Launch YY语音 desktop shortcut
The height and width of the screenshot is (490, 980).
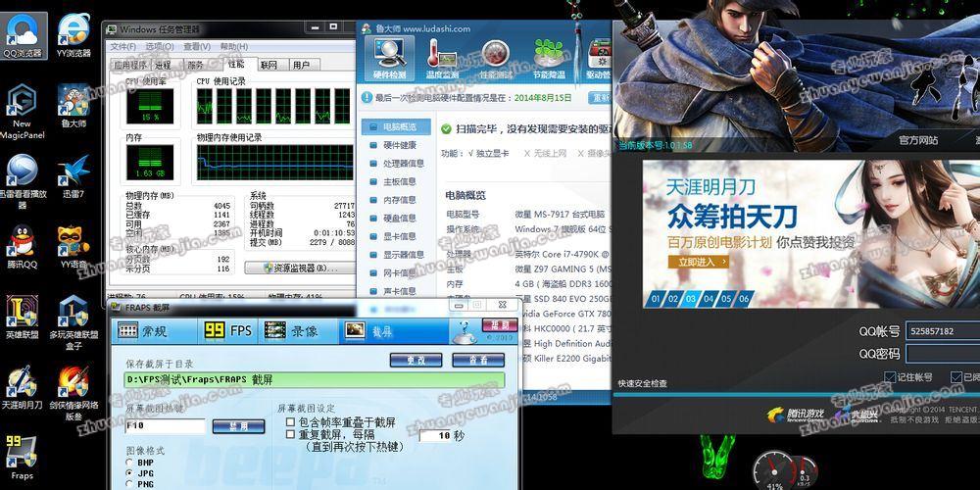[73, 247]
